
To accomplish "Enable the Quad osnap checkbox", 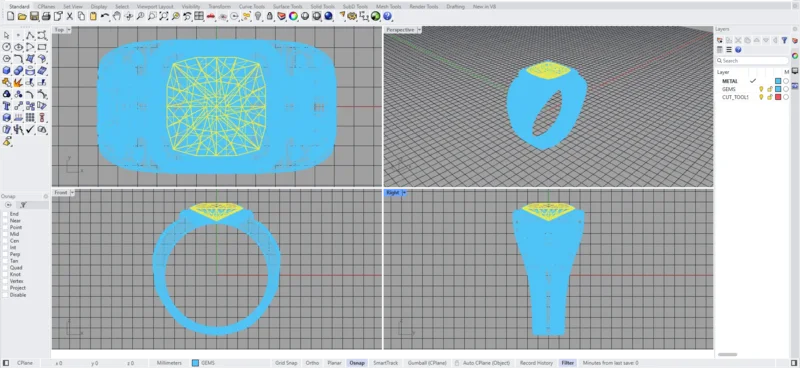I will [6, 267].
